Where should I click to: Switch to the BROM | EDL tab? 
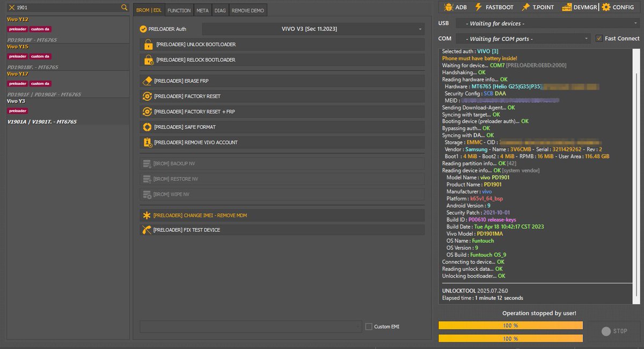(149, 10)
